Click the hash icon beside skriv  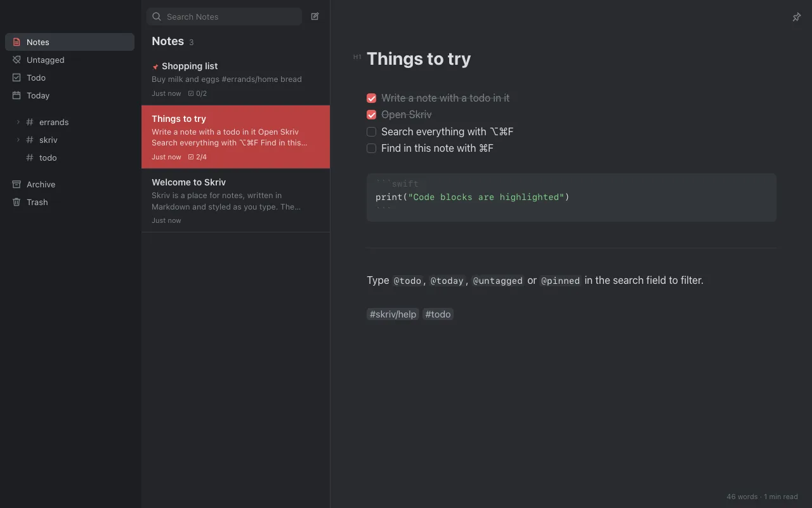click(30, 140)
